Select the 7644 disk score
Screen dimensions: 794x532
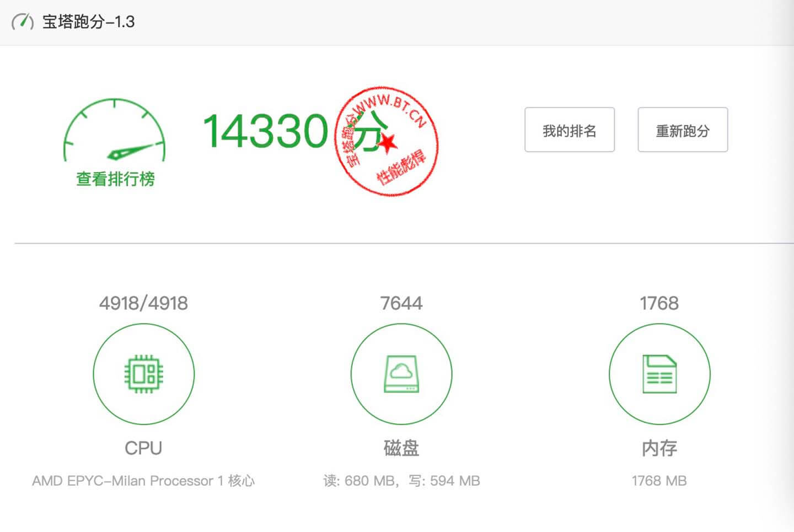401,303
